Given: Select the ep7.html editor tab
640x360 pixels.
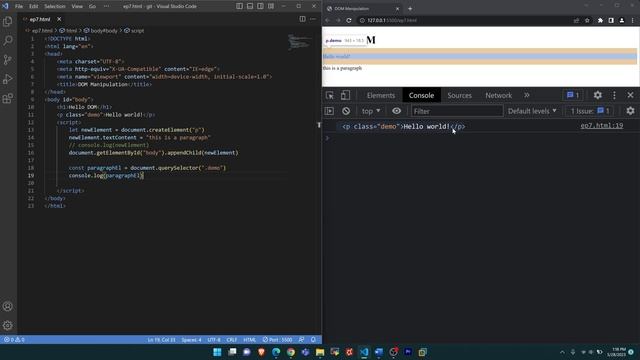Looking at the screenshot, I should [x=40, y=19].
